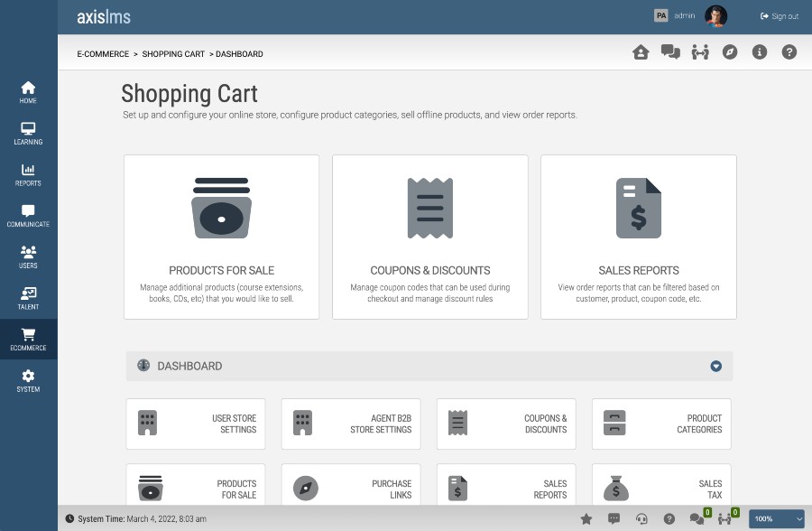812x531 pixels.
Task: Open the chat bubbles icon in top toolbar
Action: [x=670, y=51]
